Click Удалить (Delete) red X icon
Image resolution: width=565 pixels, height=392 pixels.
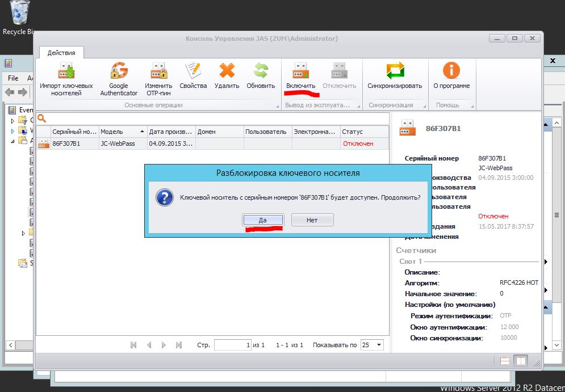pos(227,70)
